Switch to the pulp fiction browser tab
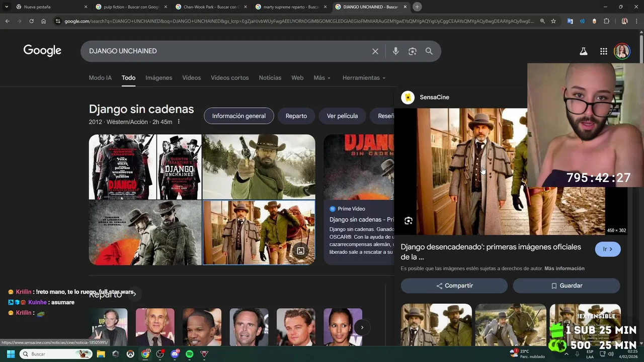The width and height of the screenshot is (644, 362). pos(131,7)
